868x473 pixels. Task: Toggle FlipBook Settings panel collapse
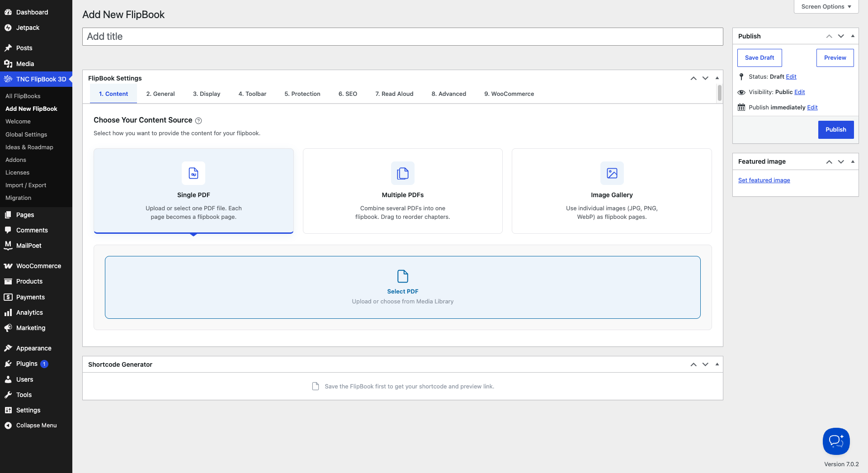[x=717, y=78]
